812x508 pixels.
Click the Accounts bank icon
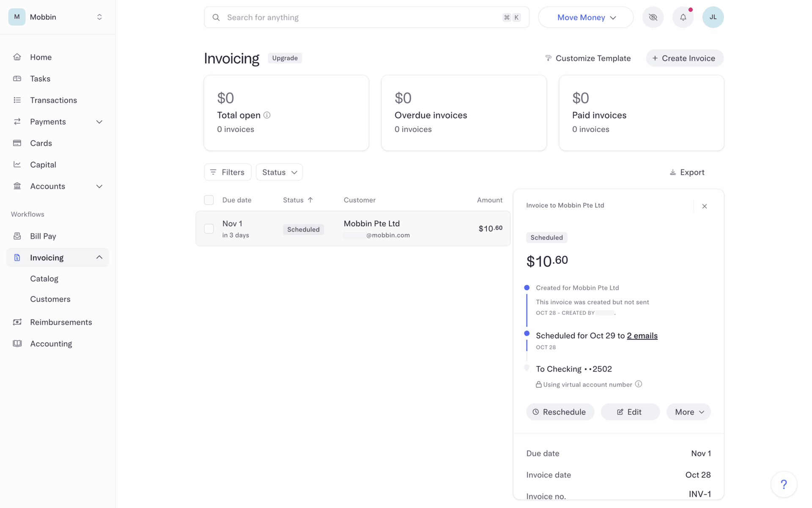(17, 186)
